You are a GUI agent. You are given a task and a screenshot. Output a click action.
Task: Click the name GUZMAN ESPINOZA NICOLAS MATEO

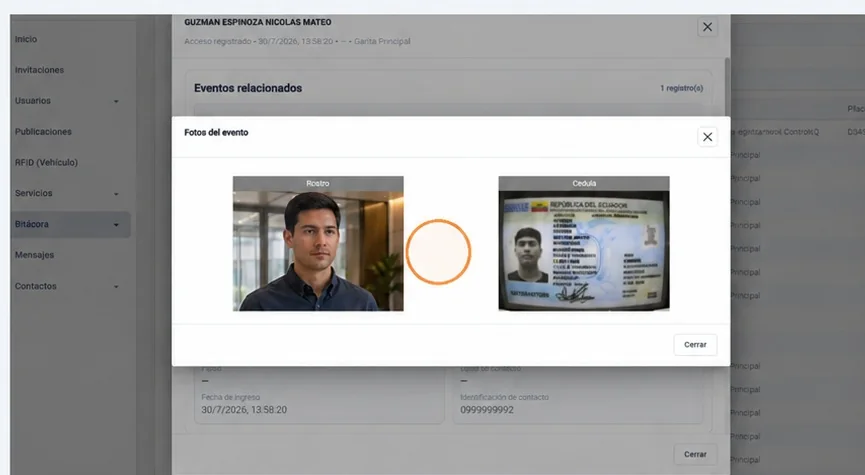pos(258,23)
